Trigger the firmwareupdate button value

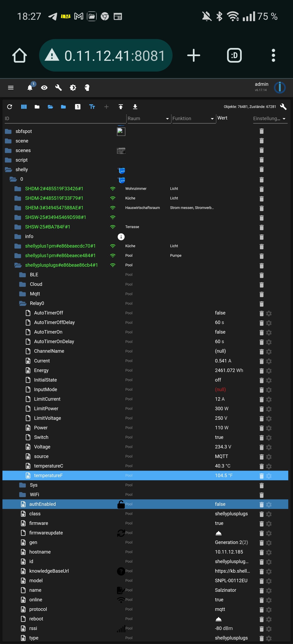coord(219,533)
